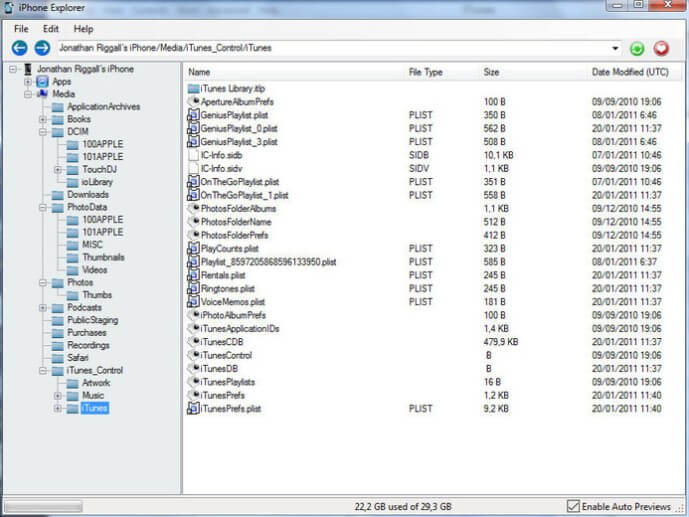
Task: Select the highlighted iTunes tree folder
Action: [95, 408]
